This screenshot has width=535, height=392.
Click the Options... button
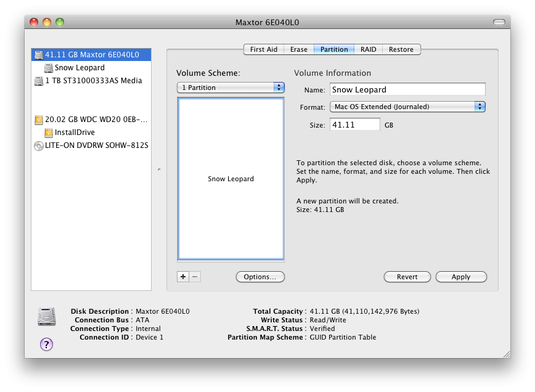pos(260,277)
